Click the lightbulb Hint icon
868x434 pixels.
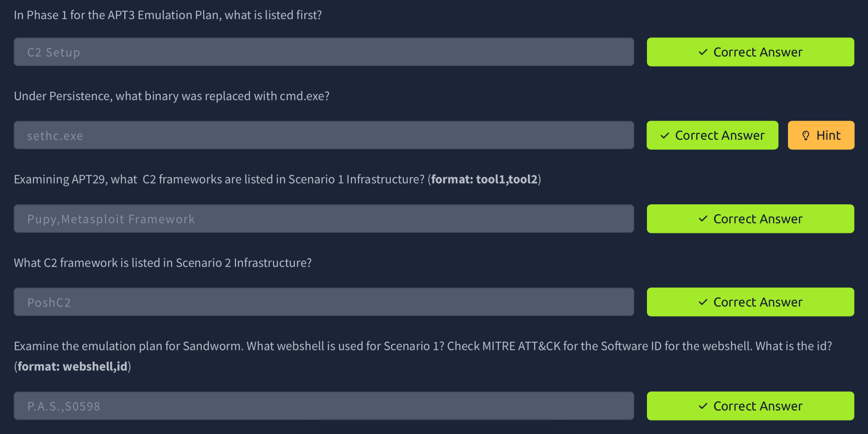pyautogui.click(x=806, y=135)
